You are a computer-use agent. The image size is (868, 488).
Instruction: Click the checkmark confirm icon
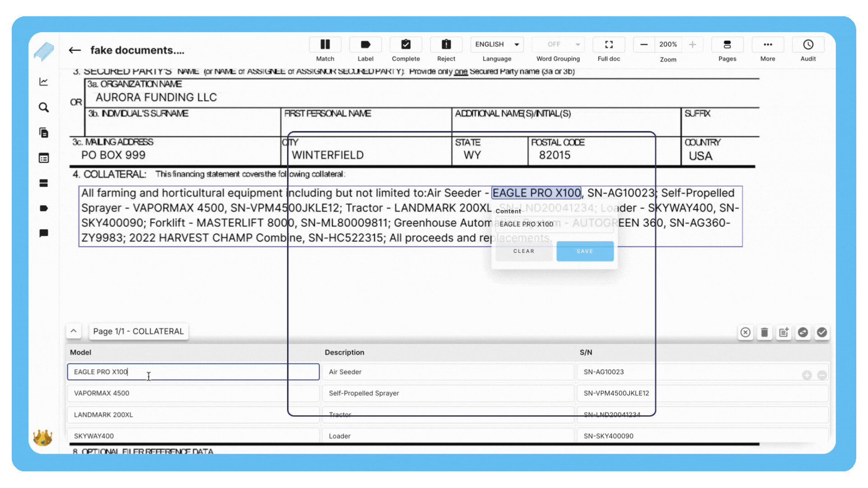822,333
